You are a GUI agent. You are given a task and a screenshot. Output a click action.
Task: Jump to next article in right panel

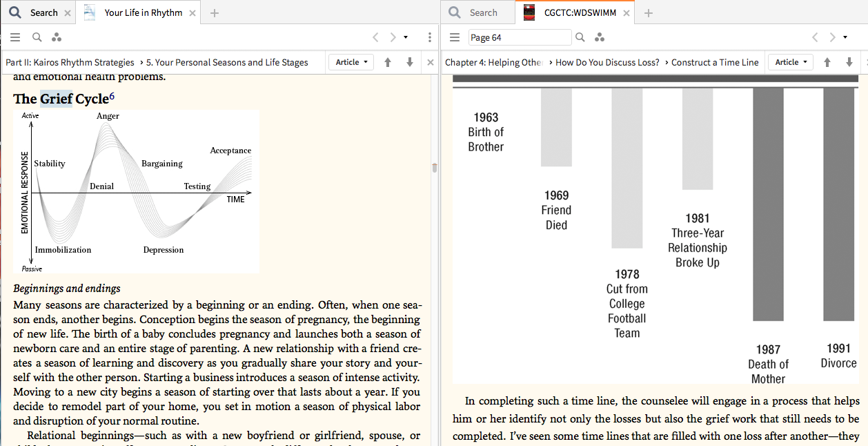(849, 62)
